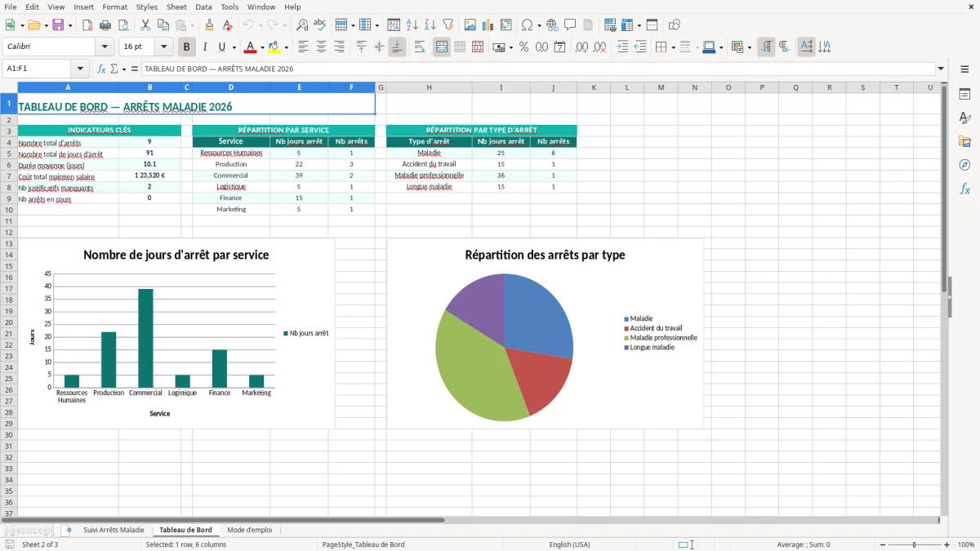The width and height of the screenshot is (980, 551).
Task: Open sidebar Gallery panel icon
Action: point(964,142)
